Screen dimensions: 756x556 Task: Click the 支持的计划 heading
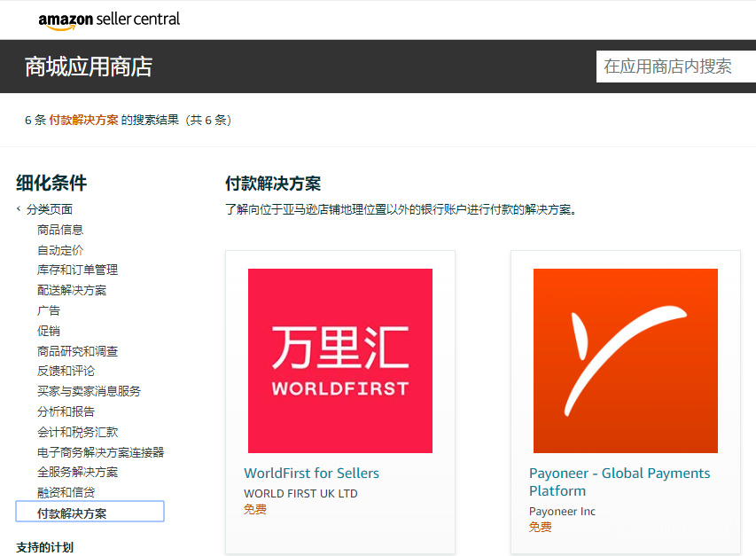click(x=45, y=547)
